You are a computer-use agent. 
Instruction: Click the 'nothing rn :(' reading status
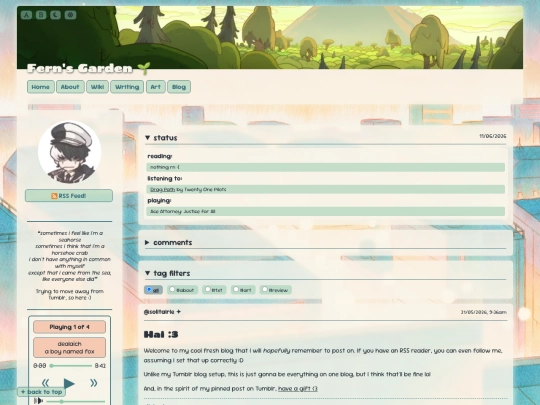point(325,167)
